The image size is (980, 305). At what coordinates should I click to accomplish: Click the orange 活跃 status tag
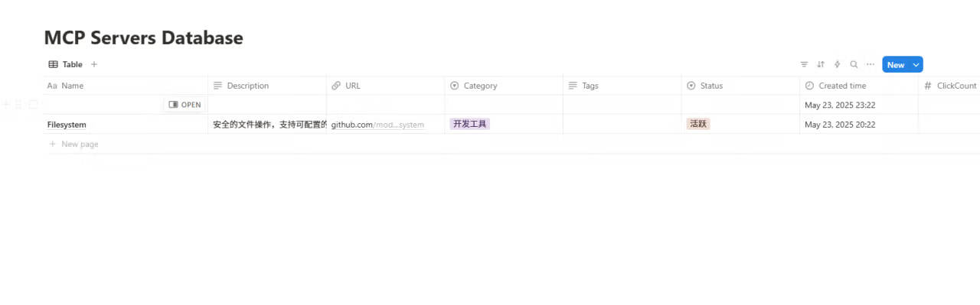click(x=698, y=124)
